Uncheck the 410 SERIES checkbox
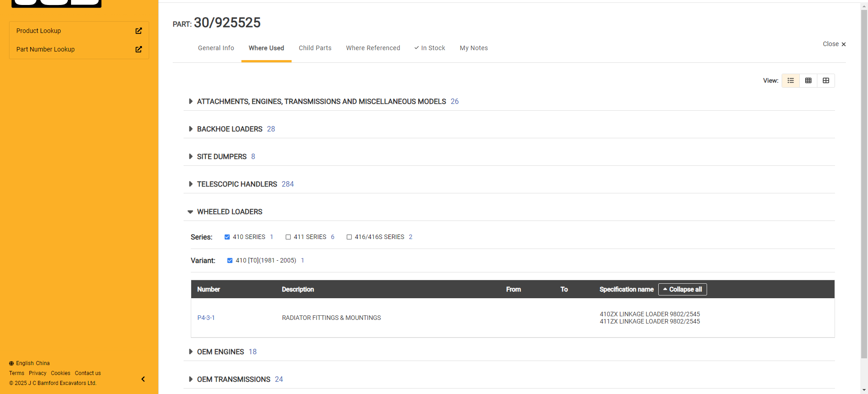Screen dimensions: 868x394 (227, 237)
